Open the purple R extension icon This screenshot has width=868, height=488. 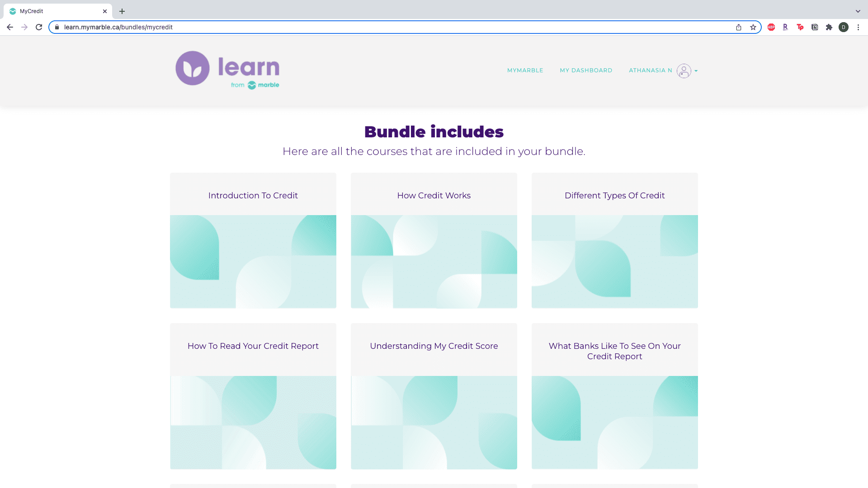pyautogui.click(x=785, y=27)
